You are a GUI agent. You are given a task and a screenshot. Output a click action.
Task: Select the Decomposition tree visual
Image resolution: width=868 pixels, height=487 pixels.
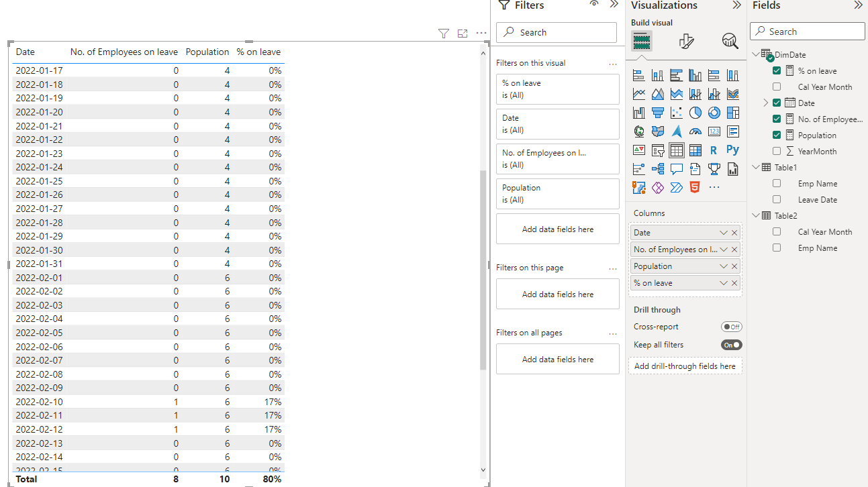[x=658, y=169]
